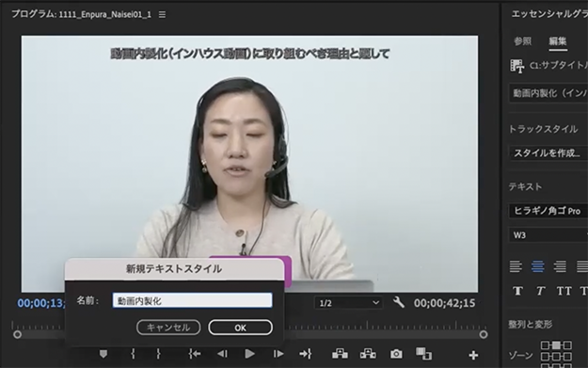Switch to the 編集 tab

(558, 41)
